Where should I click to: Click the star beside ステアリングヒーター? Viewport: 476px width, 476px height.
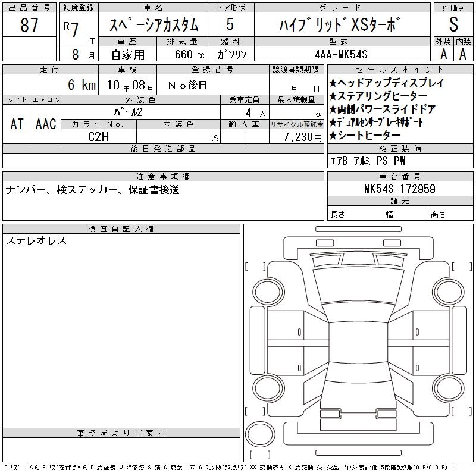tap(333, 96)
